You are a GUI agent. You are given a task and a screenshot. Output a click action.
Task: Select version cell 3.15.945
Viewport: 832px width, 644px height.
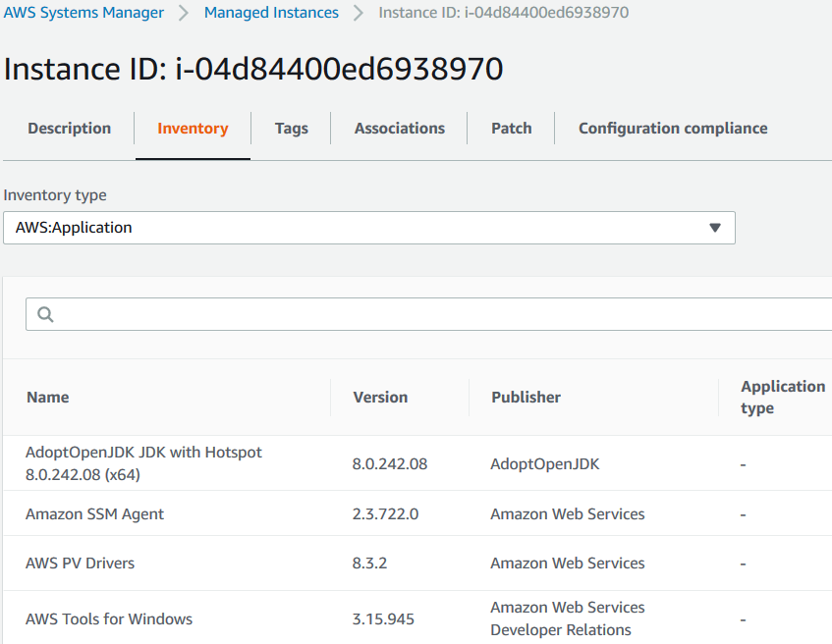[383, 619]
